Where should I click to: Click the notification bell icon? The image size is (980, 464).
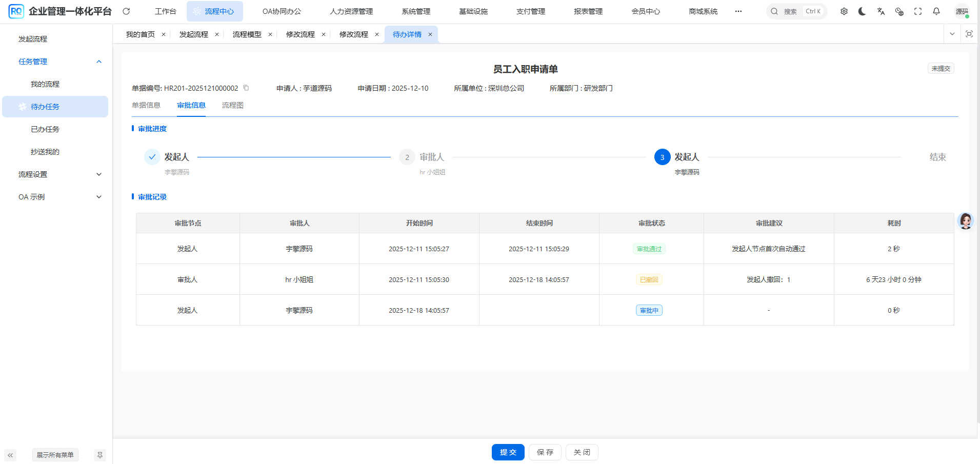pyautogui.click(x=936, y=11)
